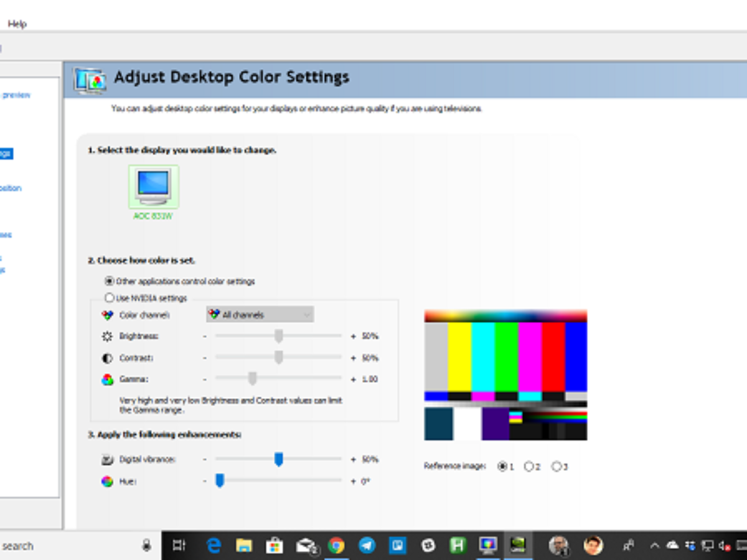Click the 0° Hue value
This screenshot has height=560, width=747.
366,481
